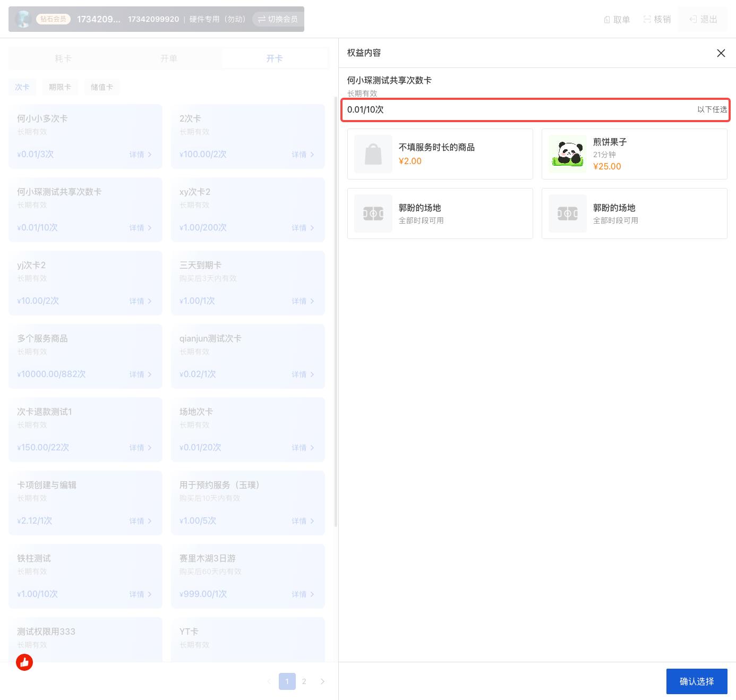Open 详情 for 何小小多次卡
The image size is (736, 700).
pyautogui.click(x=140, y=155)
